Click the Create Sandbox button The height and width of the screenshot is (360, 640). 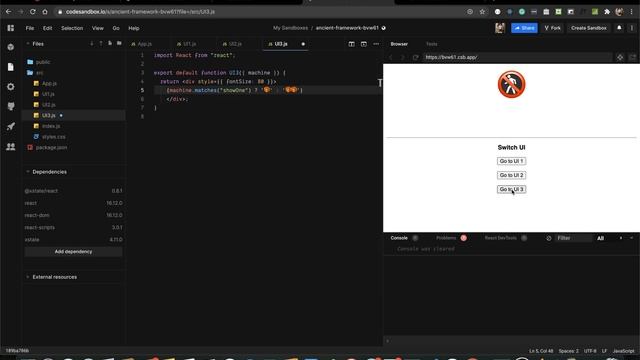tap(589, 28)
